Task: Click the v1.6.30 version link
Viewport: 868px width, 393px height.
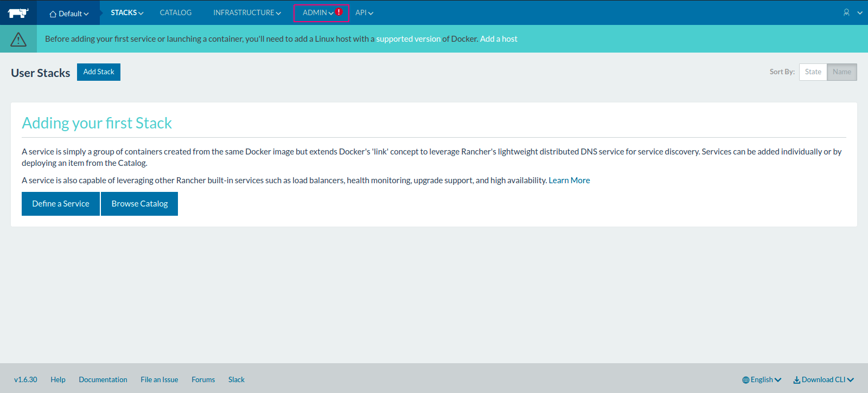Action: 25,379
